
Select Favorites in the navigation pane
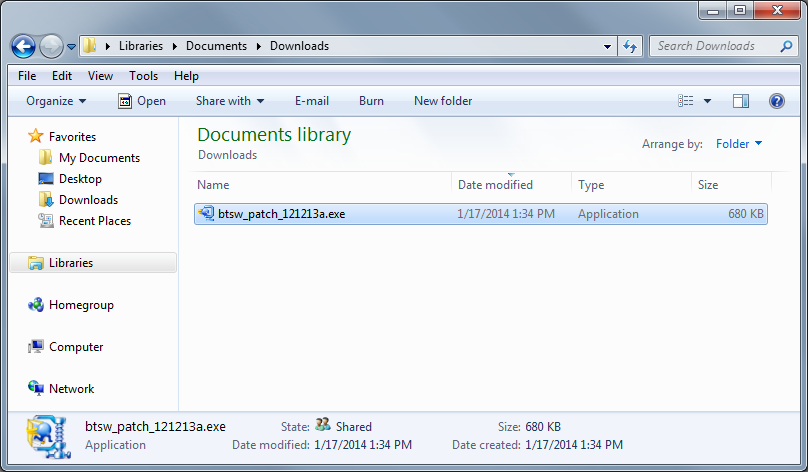click(72, 137)
